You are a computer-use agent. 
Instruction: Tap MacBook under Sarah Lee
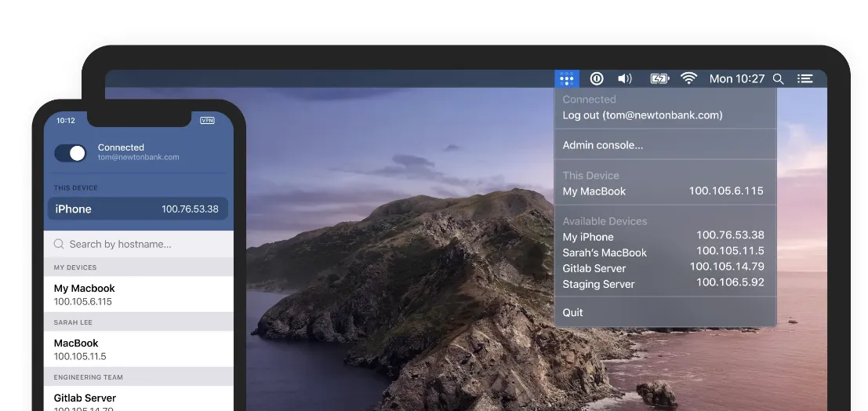pos(138,349)
